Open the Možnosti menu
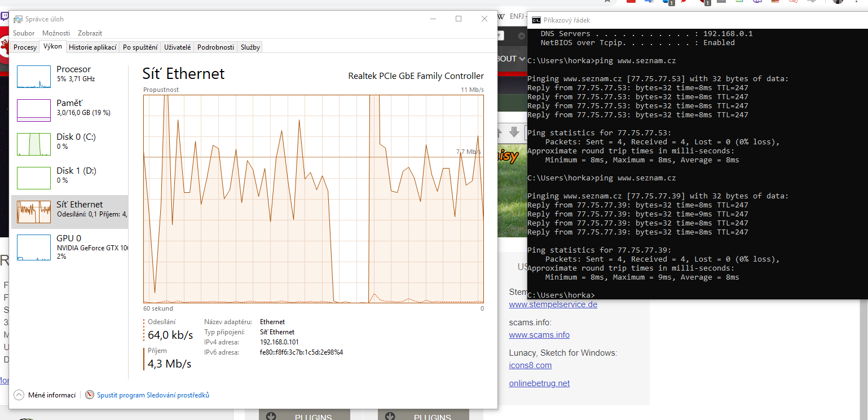Image resolution: width=868 pixels, height=420 pixels. 56,33
